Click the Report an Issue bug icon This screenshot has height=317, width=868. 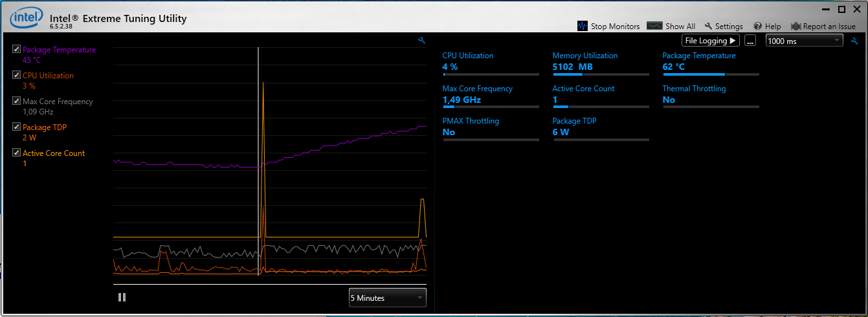pos(796,26)
